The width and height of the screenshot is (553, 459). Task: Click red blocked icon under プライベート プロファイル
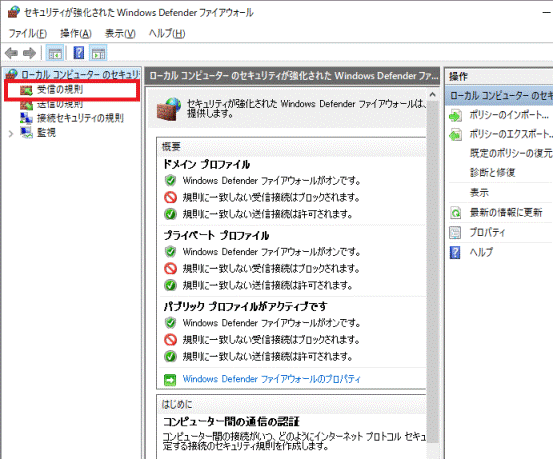170,268
